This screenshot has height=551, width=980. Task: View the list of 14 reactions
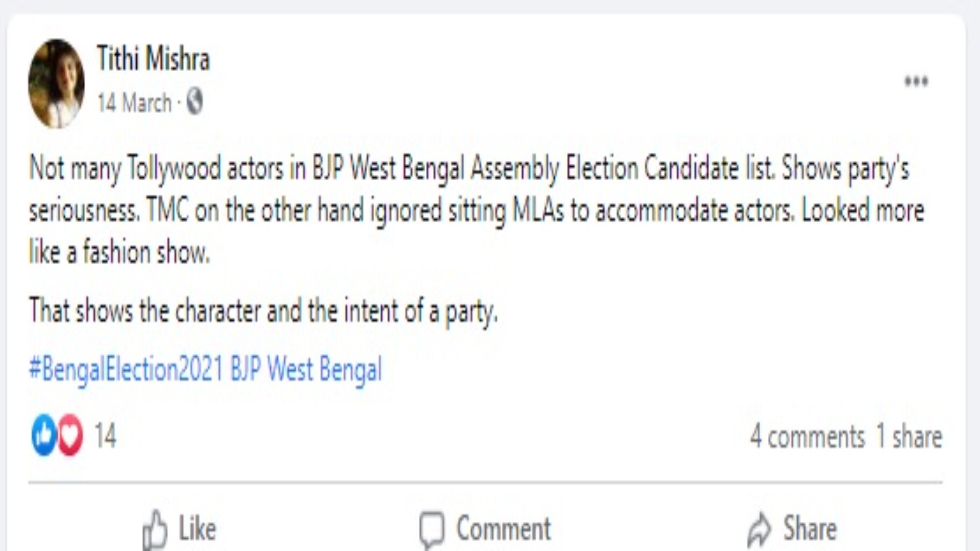[105, 435]
